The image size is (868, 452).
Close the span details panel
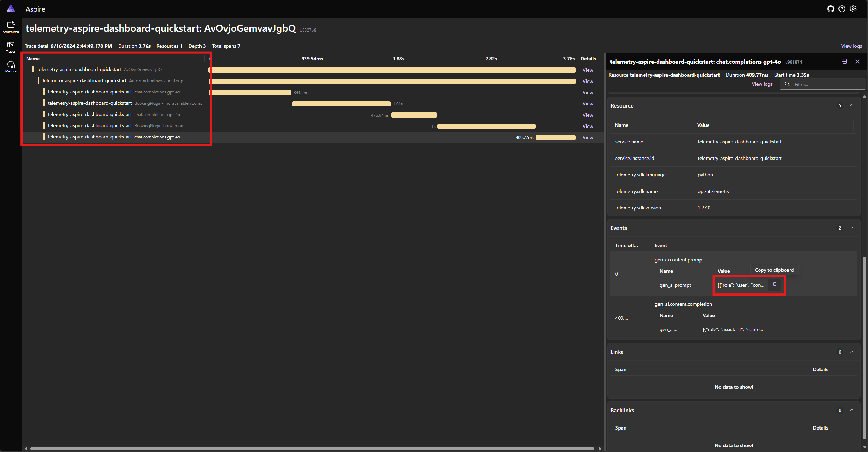(x=857, y=62)
